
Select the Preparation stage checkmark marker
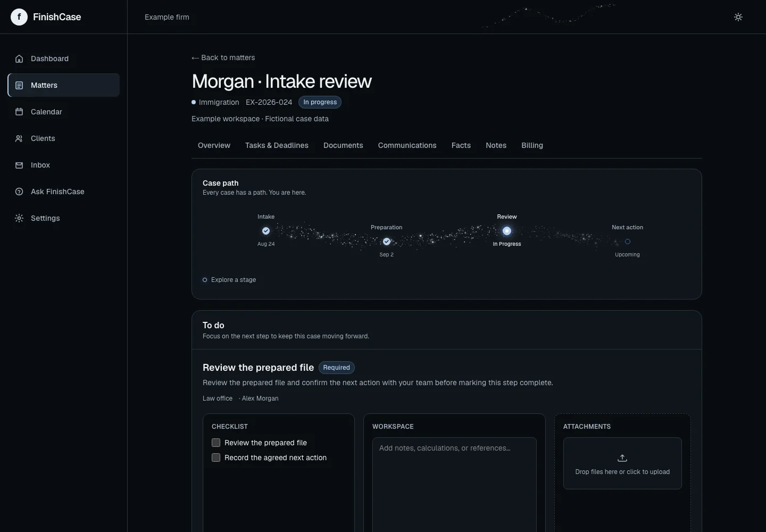tap(387, 242)
